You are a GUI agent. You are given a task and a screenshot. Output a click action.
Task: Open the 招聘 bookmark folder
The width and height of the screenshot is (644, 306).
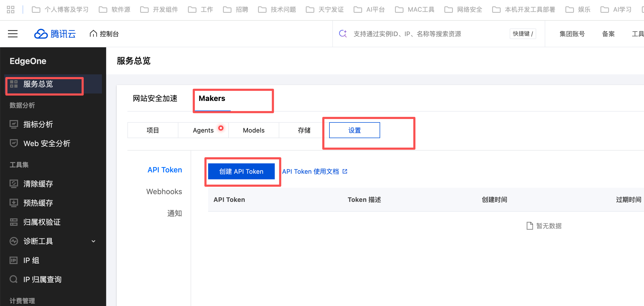235,10
